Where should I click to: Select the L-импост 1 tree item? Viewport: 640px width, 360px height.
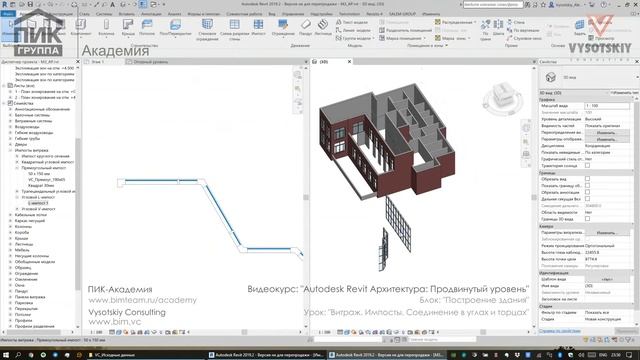point(38,203)
